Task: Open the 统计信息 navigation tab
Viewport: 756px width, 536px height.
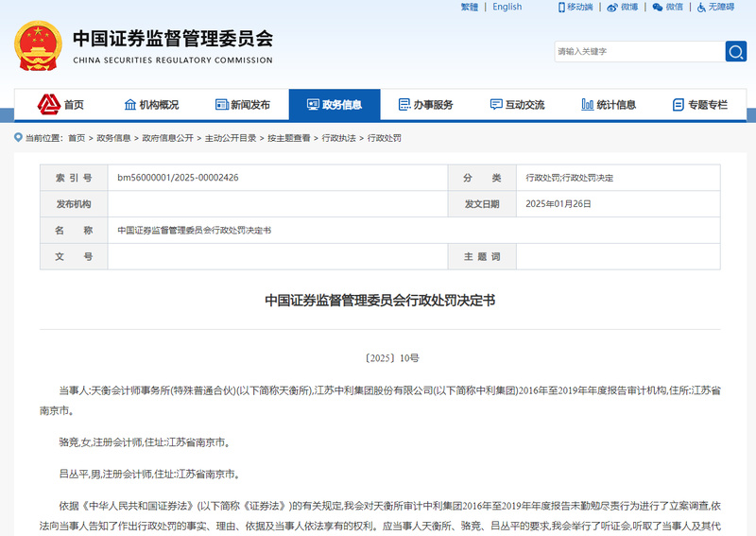Action: click(609, 104)
